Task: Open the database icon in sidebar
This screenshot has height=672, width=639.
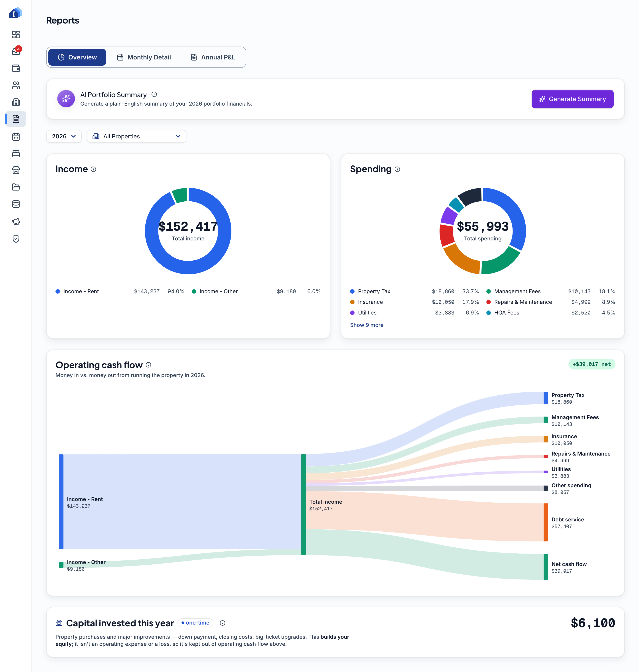Action: [x=16, y=204]
